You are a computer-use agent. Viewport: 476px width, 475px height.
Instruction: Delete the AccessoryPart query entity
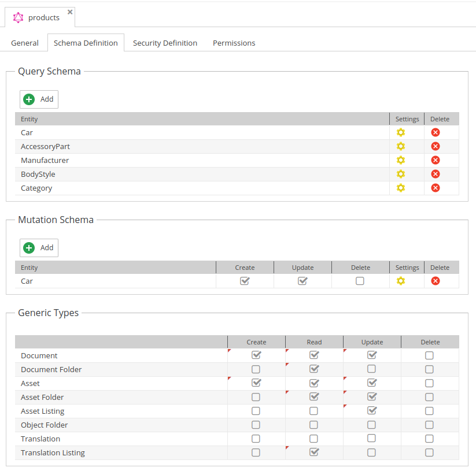coord(436,146)
